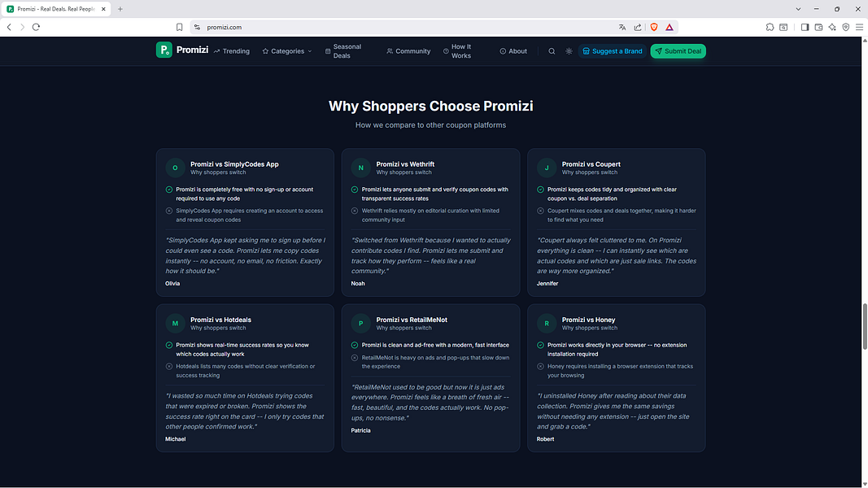
Task: Click the Why Shoppers Choose Promizi heading
Action: coord(430,106)
